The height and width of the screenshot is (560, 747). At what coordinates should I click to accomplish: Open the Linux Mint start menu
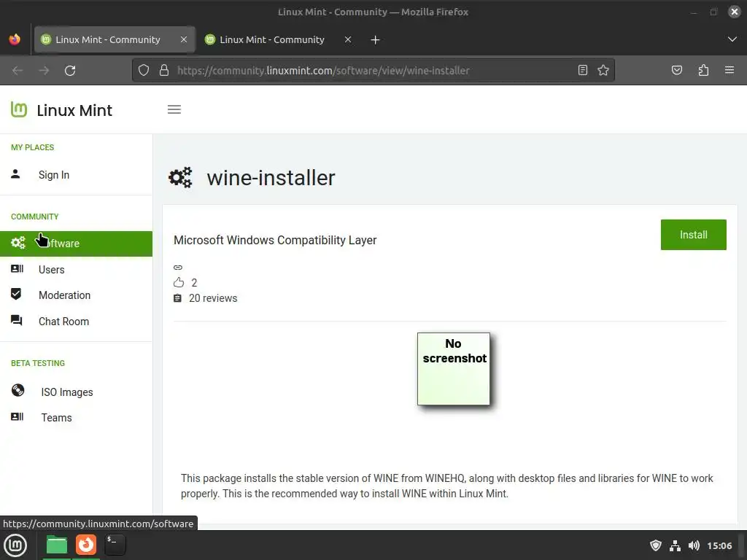(15, 545)
